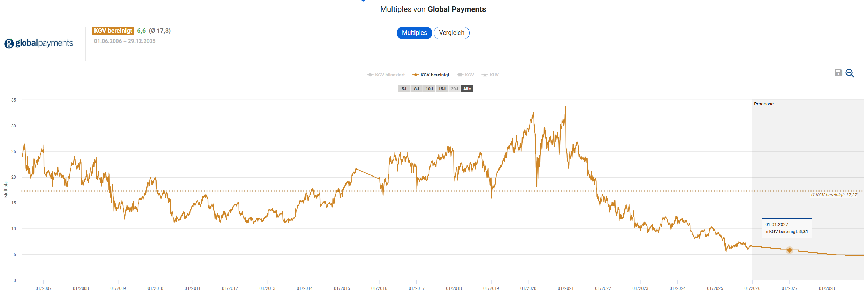Select the Alle time range
The width and height of the screenshot is (868, 300).
(x=467, y=89)
